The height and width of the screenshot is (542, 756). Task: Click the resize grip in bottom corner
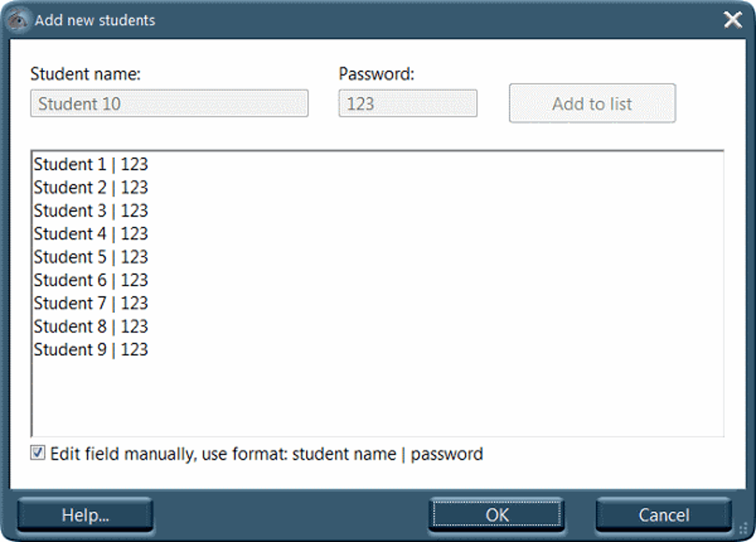744,529
